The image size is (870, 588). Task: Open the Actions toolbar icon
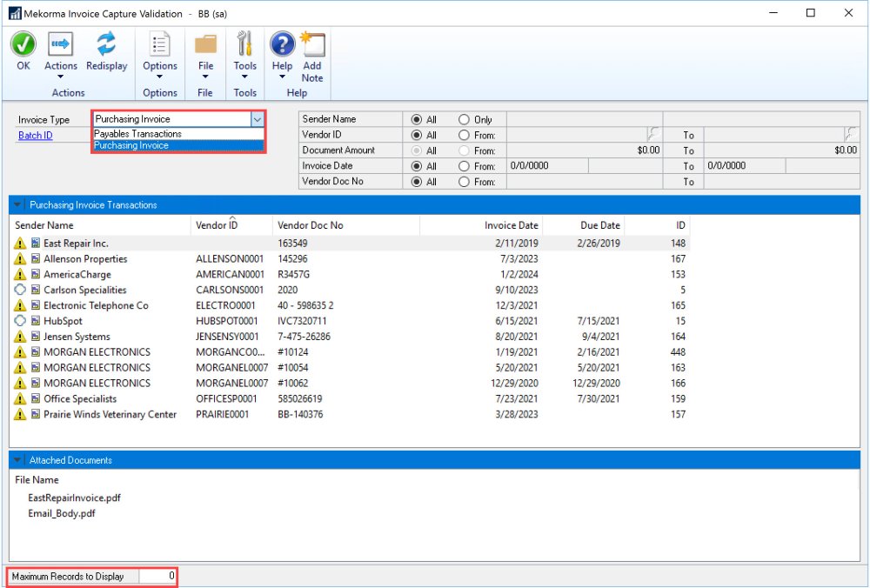click(60, 44)
